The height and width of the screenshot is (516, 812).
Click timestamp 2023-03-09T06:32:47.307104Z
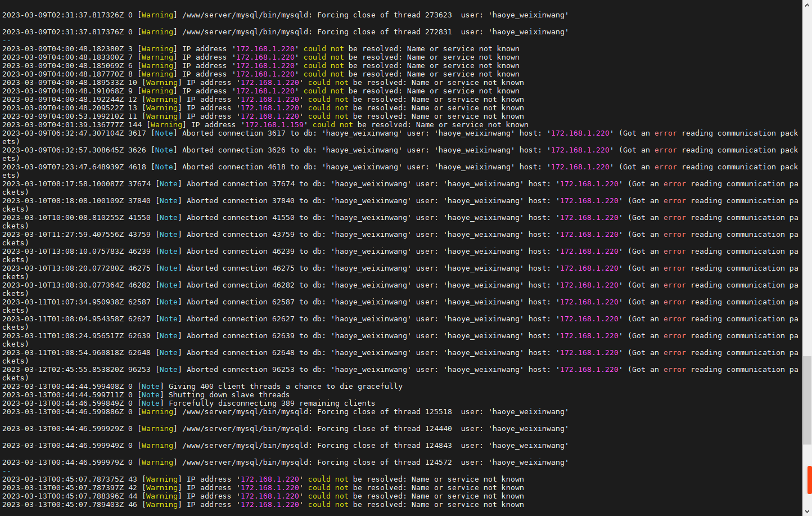coord(62,133)
